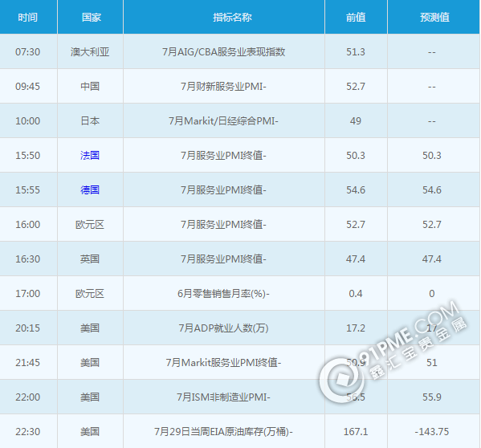Click the 预测值 column header
Screen dimensions: 481x448
434,17
